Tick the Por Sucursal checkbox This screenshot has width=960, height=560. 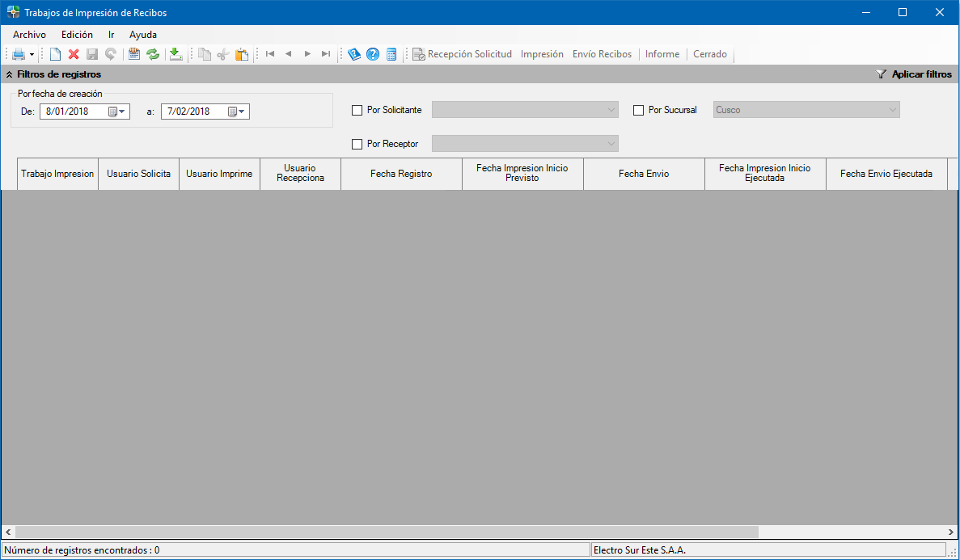coord(639,110)
